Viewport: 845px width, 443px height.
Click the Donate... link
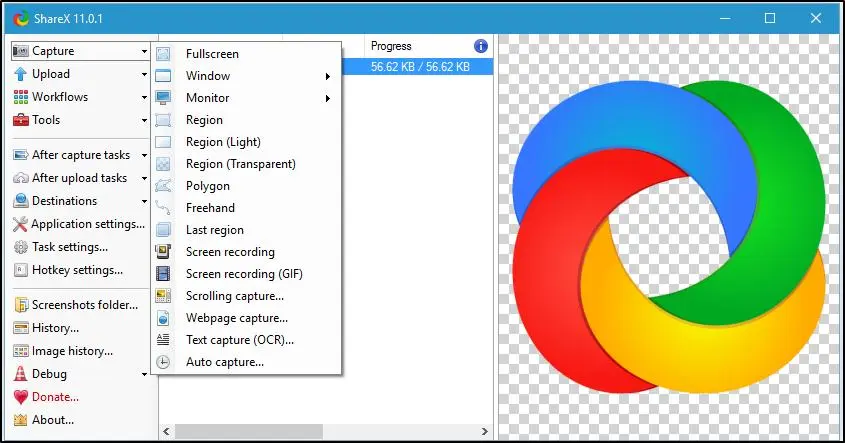(x=56, y=397)
